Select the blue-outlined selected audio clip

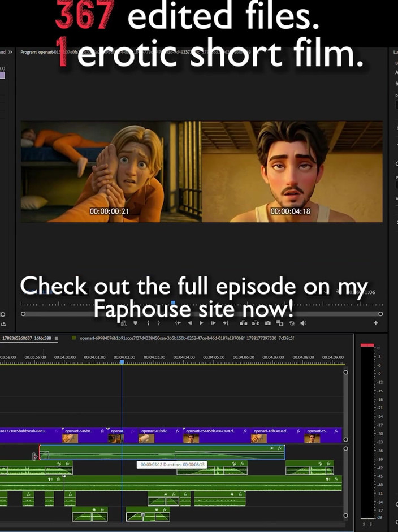point(162,453)
